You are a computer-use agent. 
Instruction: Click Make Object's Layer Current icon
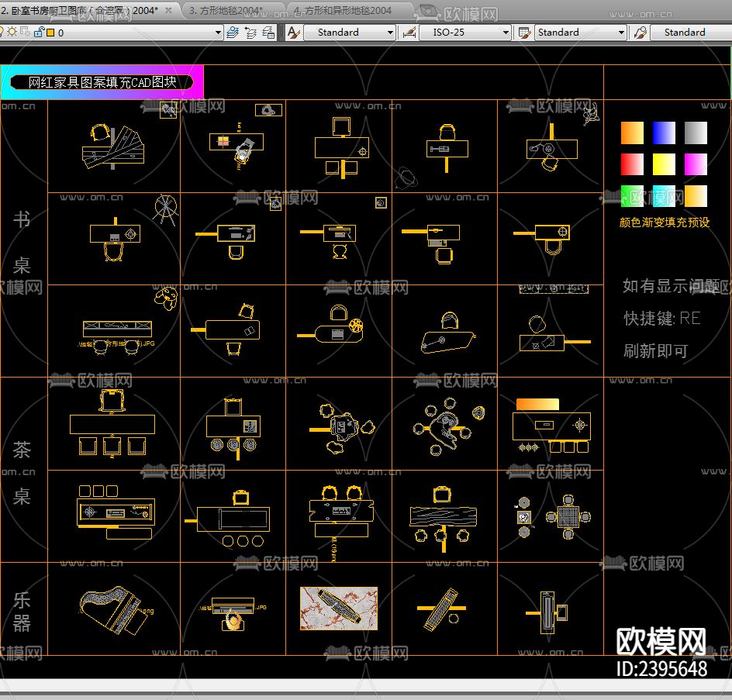[x=232, y=33]
